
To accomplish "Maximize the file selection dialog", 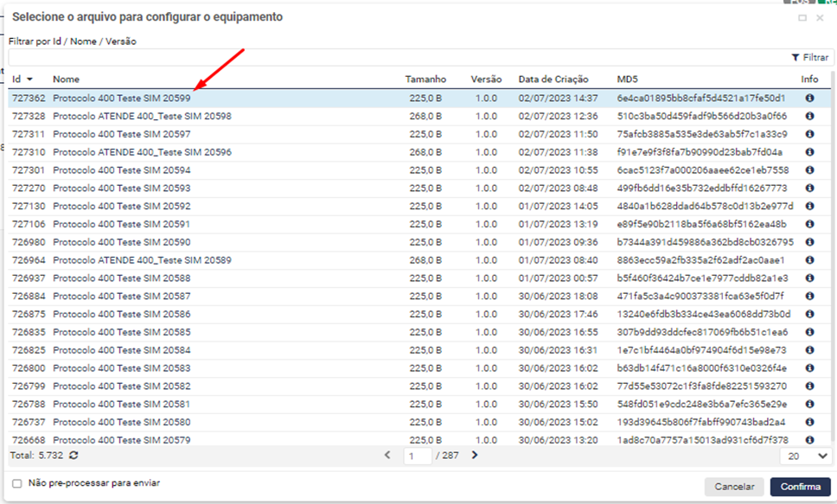I will pos(802,17).
